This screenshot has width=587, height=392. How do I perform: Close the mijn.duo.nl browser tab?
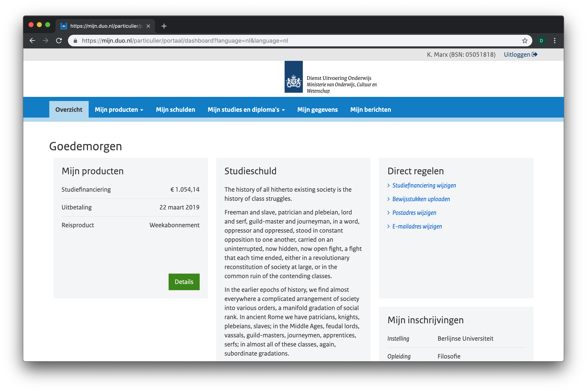click(148, 26)
